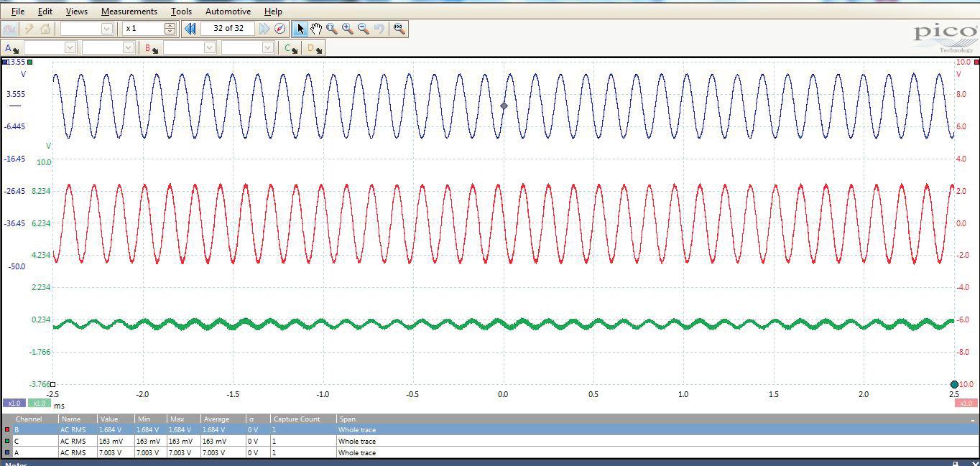Click the zoom to full view icon
This screenshot has height=466, width=980.
(x=399, y=29)
